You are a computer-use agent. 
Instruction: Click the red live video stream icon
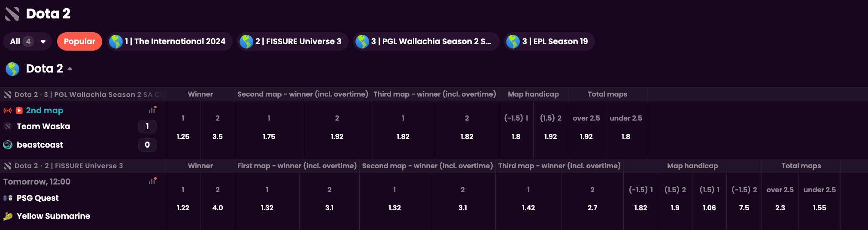click(19, 111)
